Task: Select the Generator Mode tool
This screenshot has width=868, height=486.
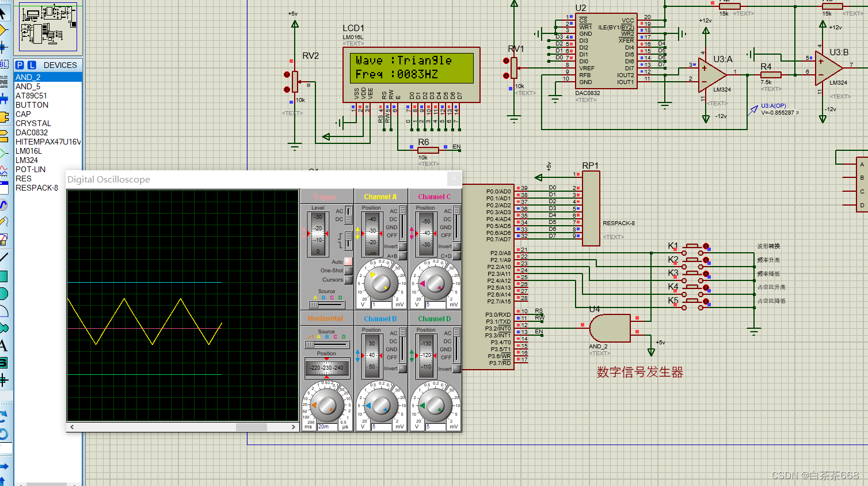Action: pyautogui.click(x=3, y=205)
